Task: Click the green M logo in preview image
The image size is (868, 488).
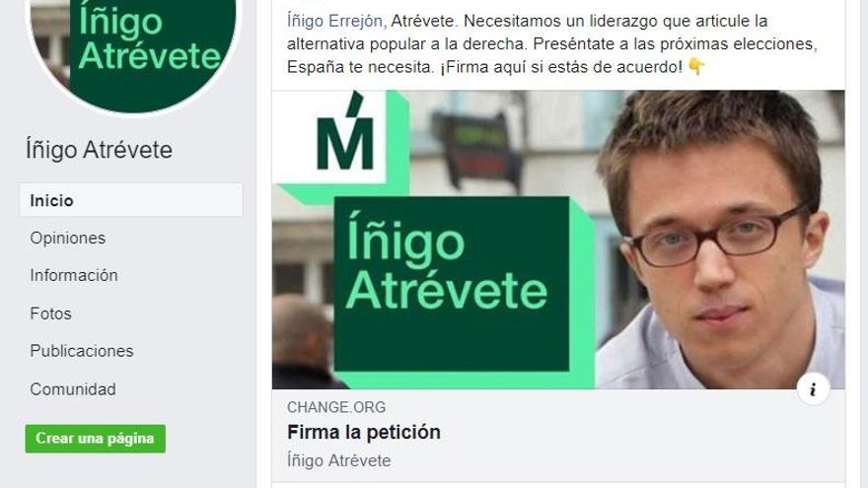Action: pos(344,132)
